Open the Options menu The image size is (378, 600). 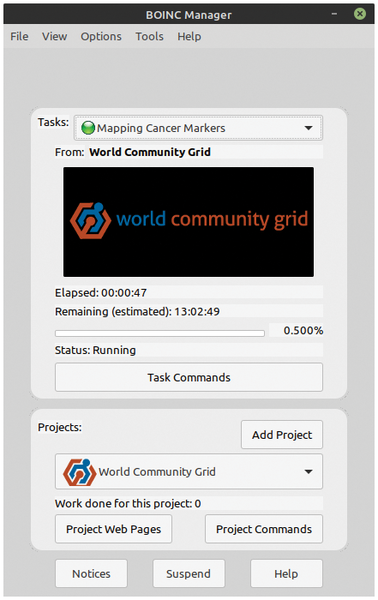click(x=101, y=36)
